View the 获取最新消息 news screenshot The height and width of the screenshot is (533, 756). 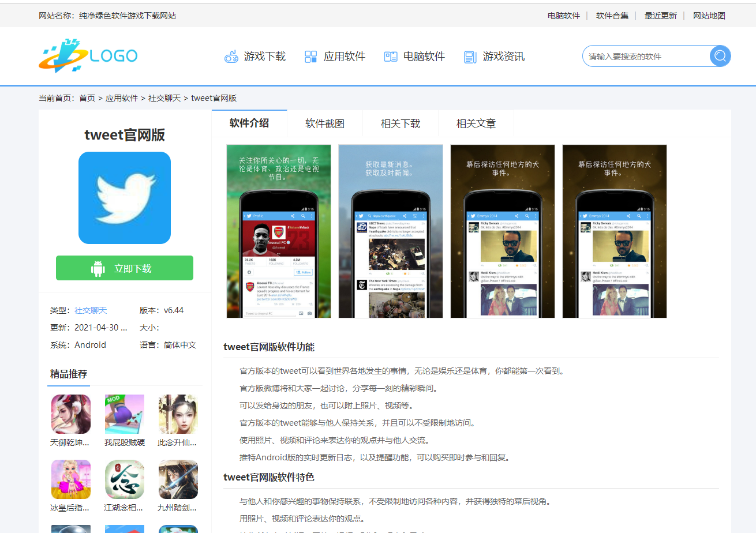pos(391,231)
